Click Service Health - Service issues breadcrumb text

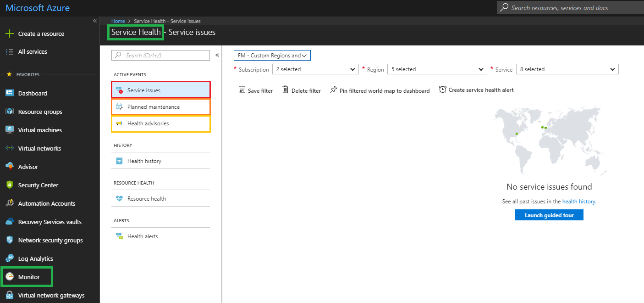(x=167, y=21)
